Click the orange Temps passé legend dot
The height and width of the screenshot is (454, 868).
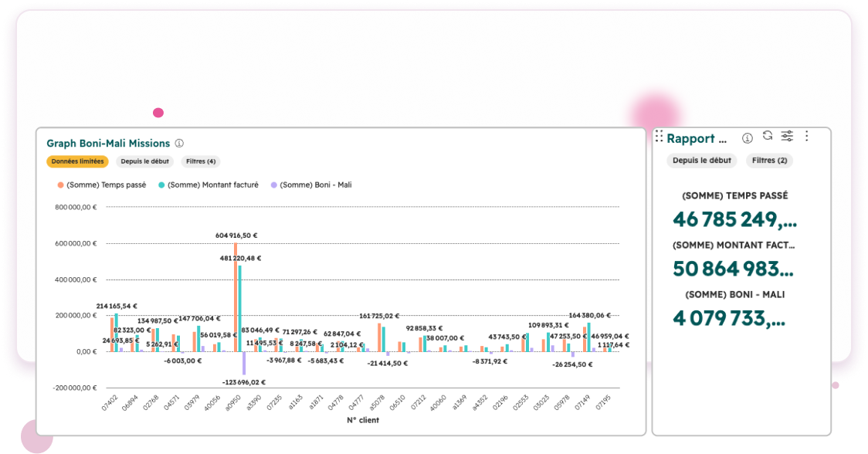pyautogui.click(x=60, y=185)
